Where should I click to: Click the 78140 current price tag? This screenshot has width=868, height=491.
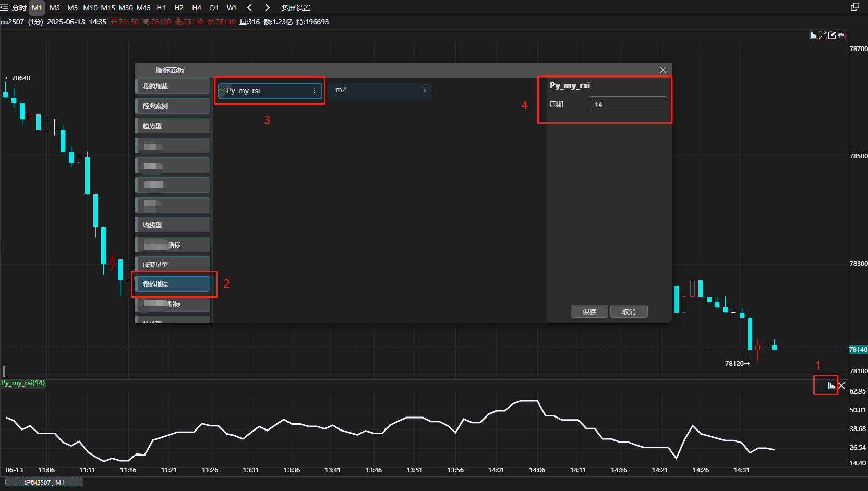coord(858,350)
